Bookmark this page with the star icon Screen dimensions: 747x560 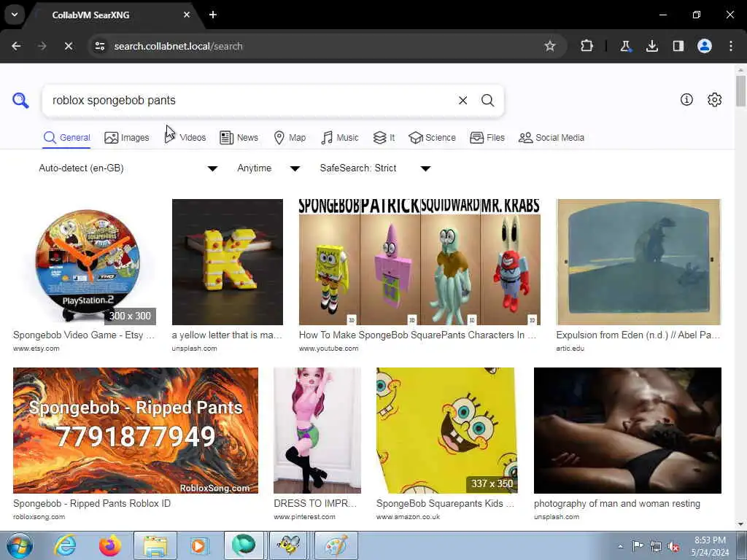(x=550, y=46)
